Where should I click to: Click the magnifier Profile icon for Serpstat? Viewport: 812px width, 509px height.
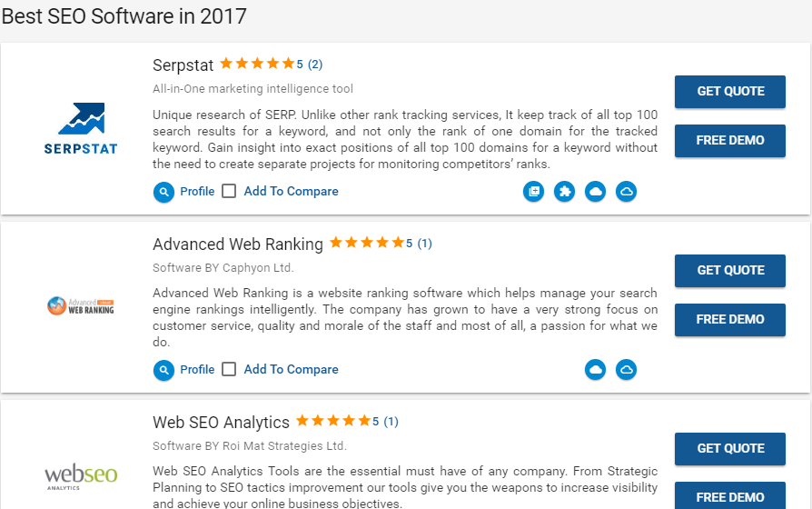coord(163,193)
